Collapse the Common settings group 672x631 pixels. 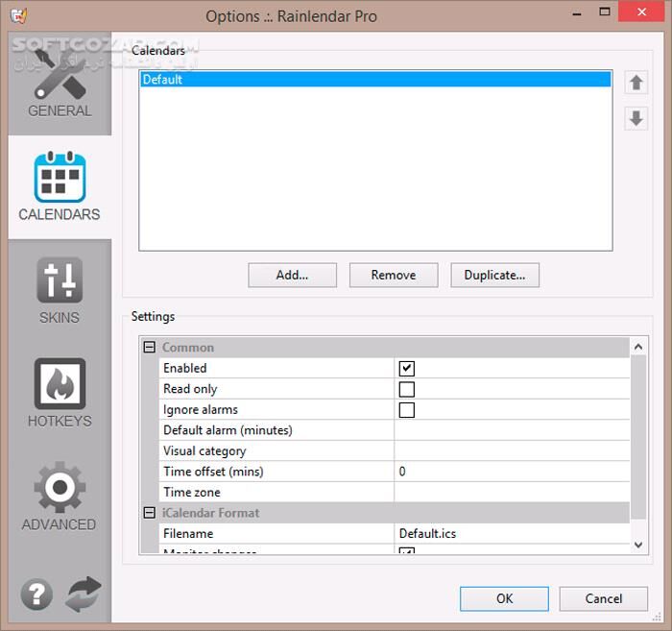pyautogui.click(x=149, y=348)
